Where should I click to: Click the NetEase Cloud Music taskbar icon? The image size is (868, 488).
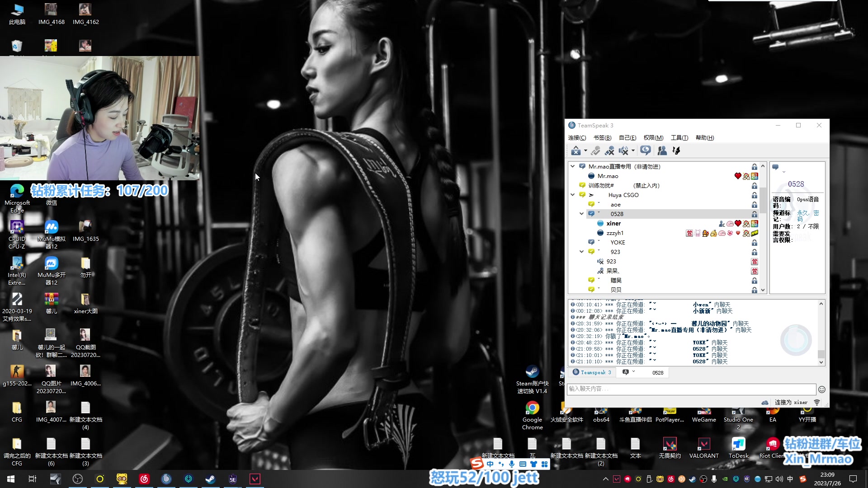[144, 479]
